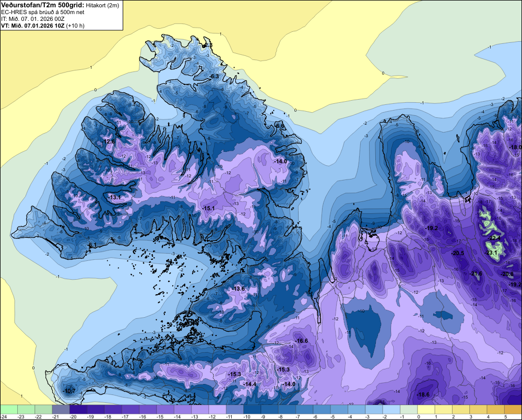Click the -20.5 temperature label
This screenshot has height=420, width=522.
pos(457,253)
